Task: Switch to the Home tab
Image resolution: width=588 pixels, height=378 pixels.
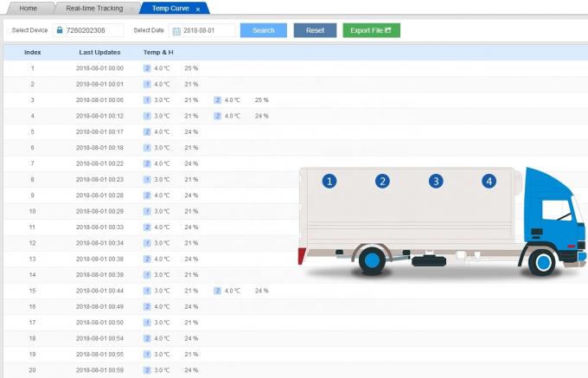Action: (x=29, y=8)
